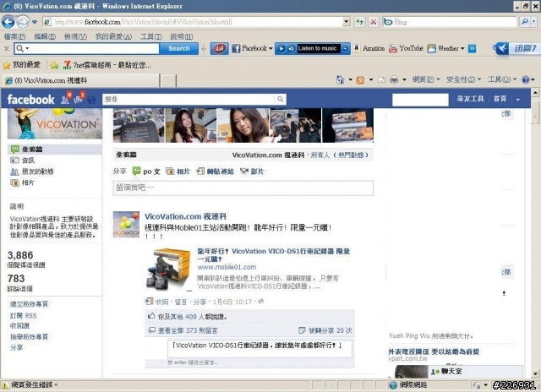The image size is (541, 392).
Task: Choose the 影片 share option
Action: click(252, 171)
